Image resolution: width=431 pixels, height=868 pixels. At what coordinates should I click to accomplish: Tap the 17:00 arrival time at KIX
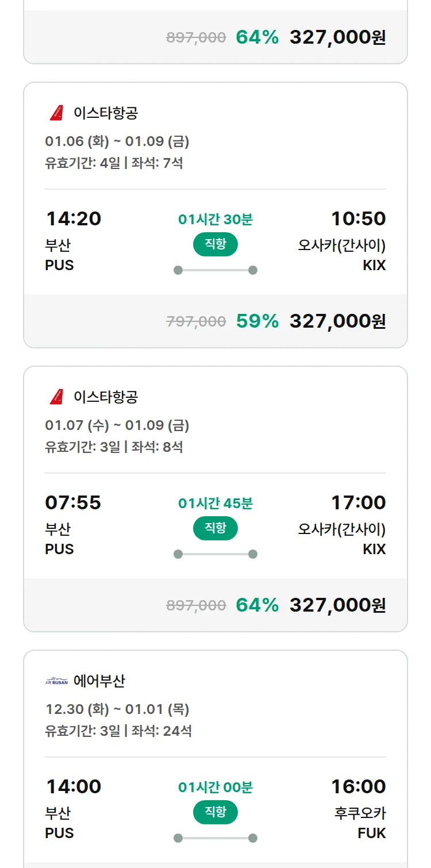358,502
